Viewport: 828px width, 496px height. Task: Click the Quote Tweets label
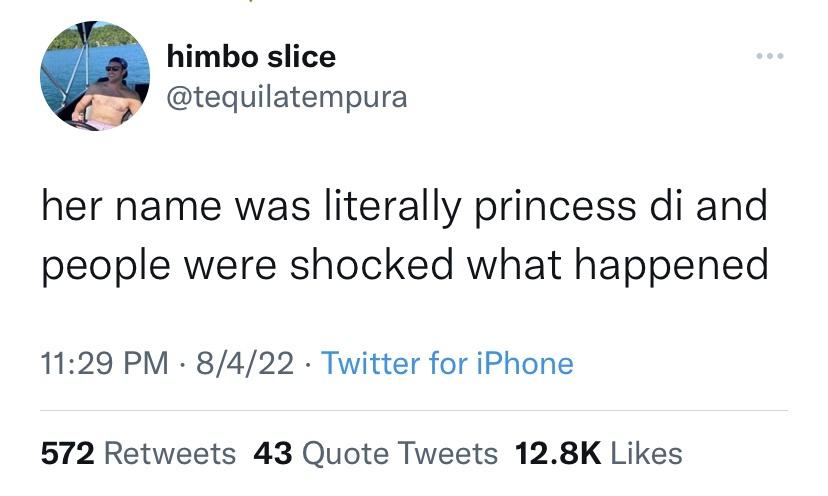pyautogui.click(x=399, y=453)
